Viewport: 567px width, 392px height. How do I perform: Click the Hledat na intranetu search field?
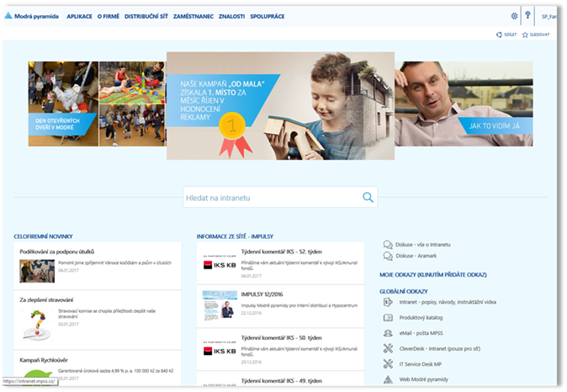tap(280, 197)
